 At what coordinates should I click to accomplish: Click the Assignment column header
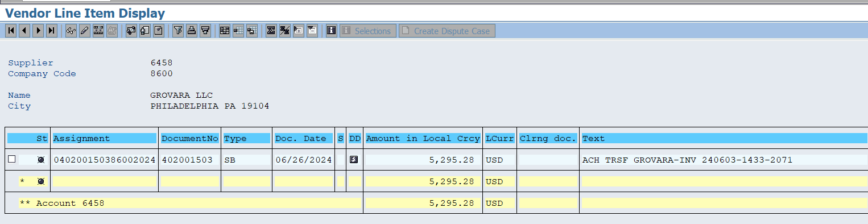pyautogui.click(x=104, y=138)
